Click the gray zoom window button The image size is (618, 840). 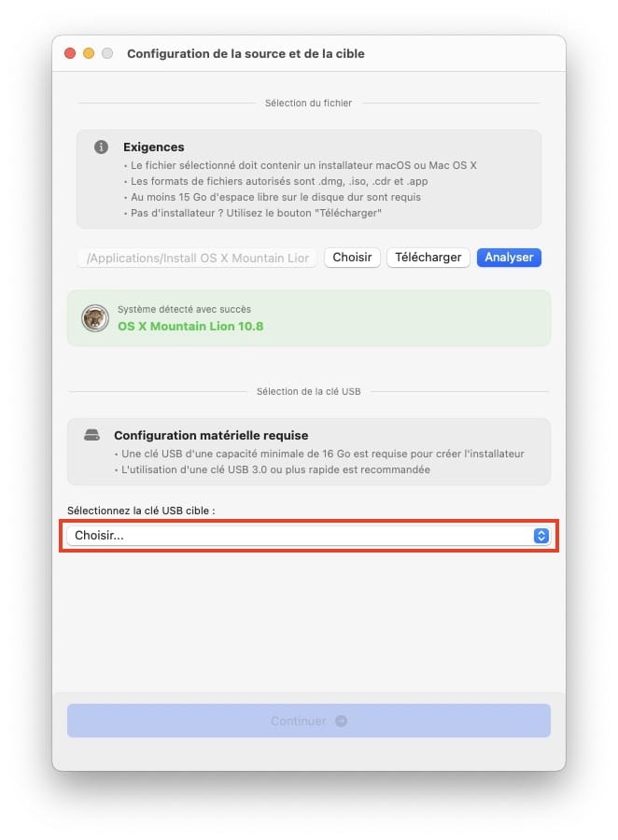point(107,54)
